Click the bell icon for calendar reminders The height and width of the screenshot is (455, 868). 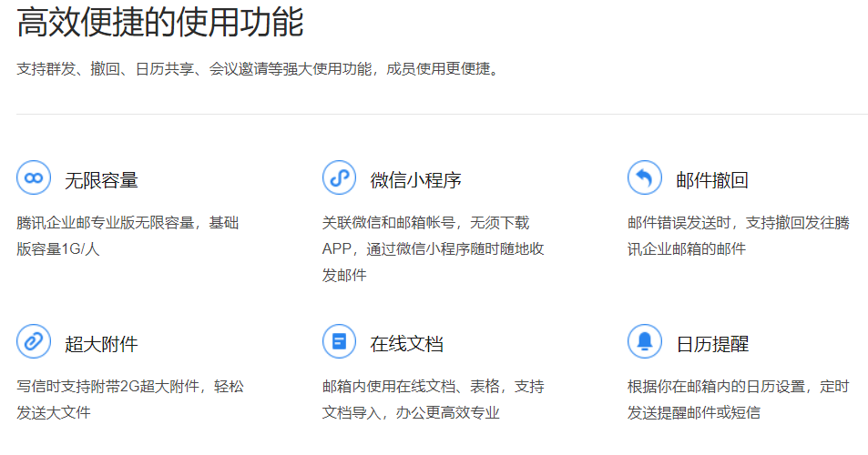point(645,341)
